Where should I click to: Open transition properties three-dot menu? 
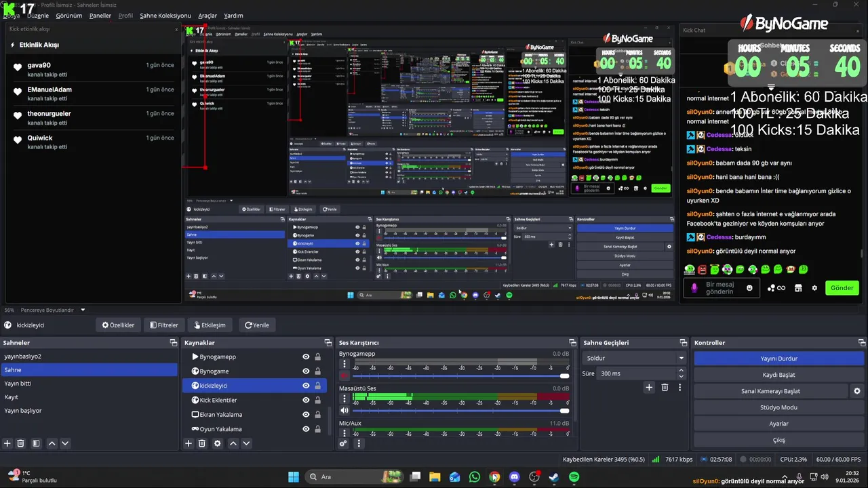pos(679,387)
